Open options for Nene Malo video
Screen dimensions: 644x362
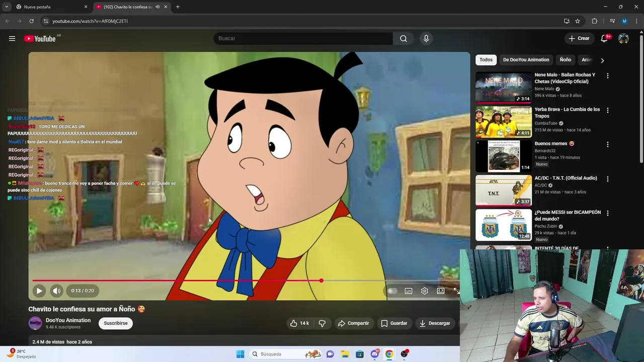click(x=607, y=76)
